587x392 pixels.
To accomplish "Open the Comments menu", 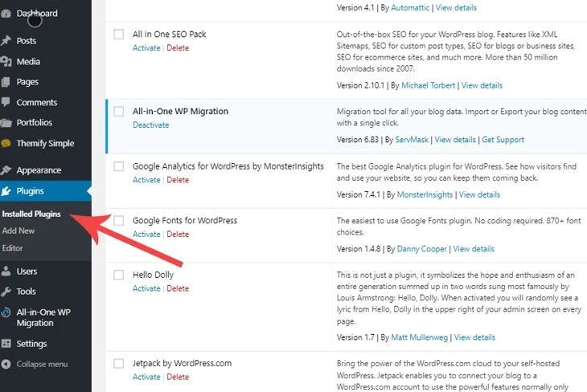I will point(37,103).
